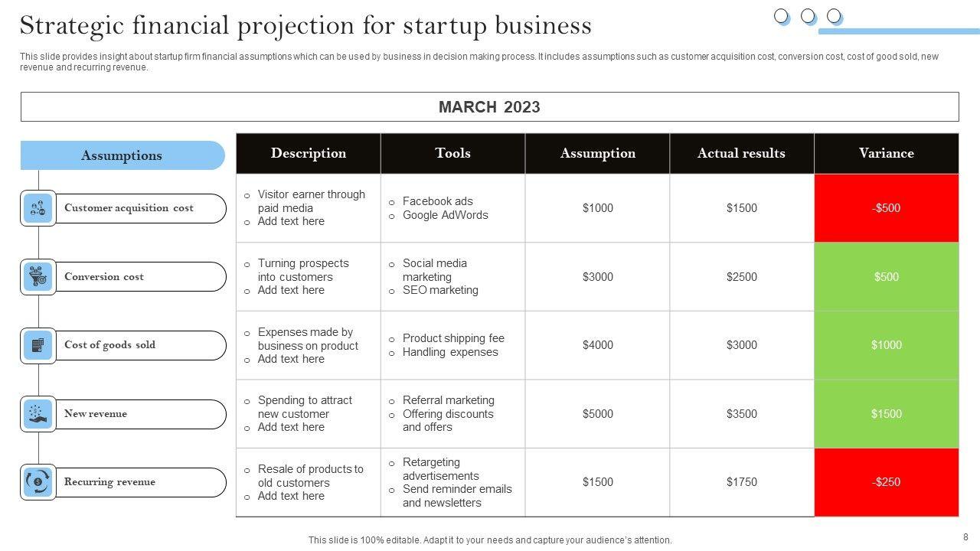
Task: Click the third decorative circle at top right
Action: (x=834, y=16)
